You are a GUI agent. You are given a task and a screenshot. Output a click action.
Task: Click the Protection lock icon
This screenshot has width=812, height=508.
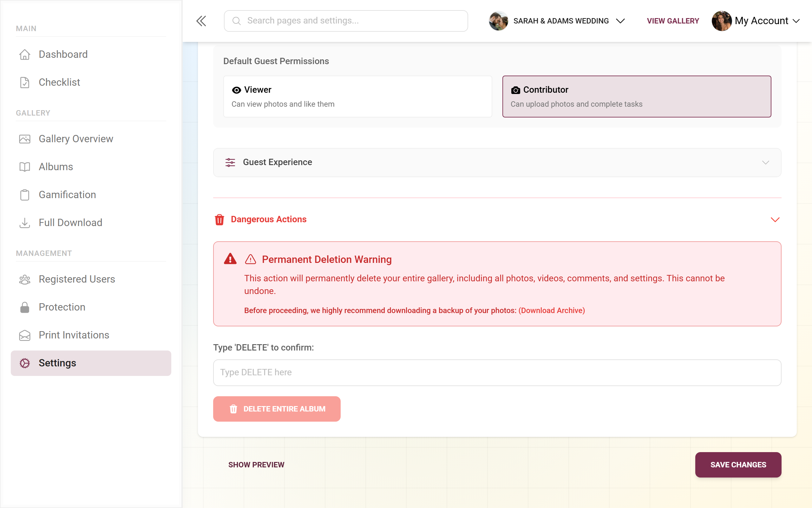tap(24, 307)
